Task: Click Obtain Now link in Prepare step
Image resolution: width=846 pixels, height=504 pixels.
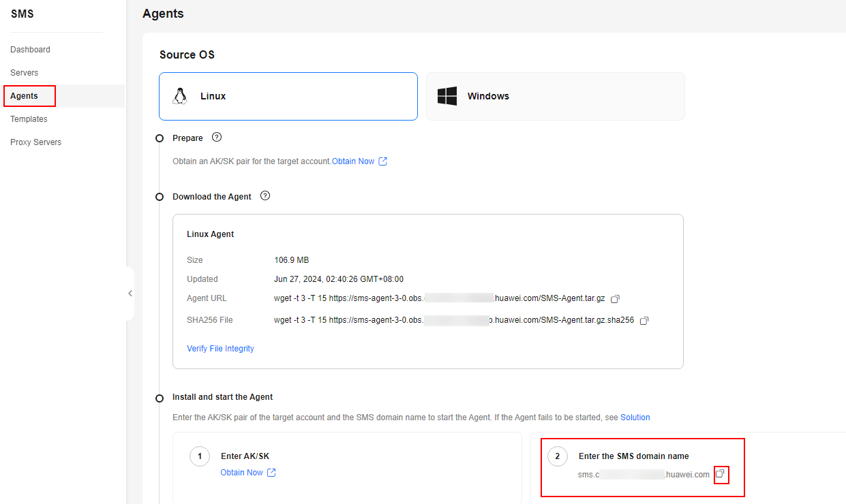Action: (x=353, y=161)
